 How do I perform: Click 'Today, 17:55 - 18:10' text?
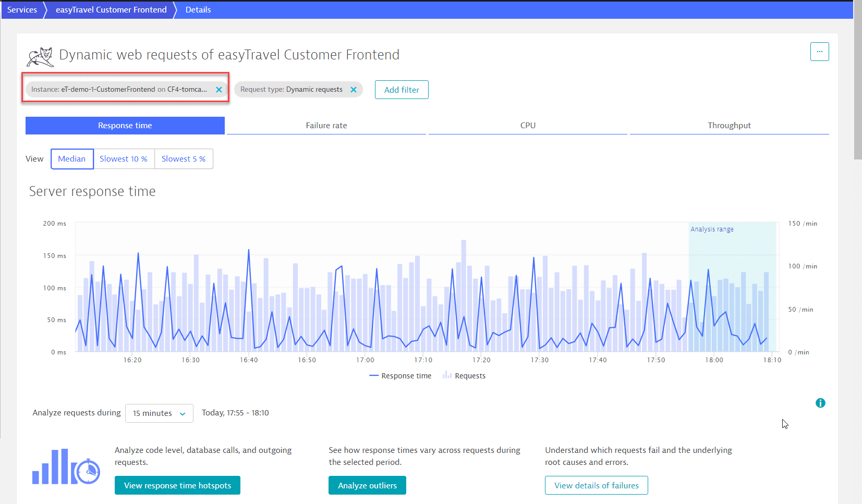coord(235,413)
